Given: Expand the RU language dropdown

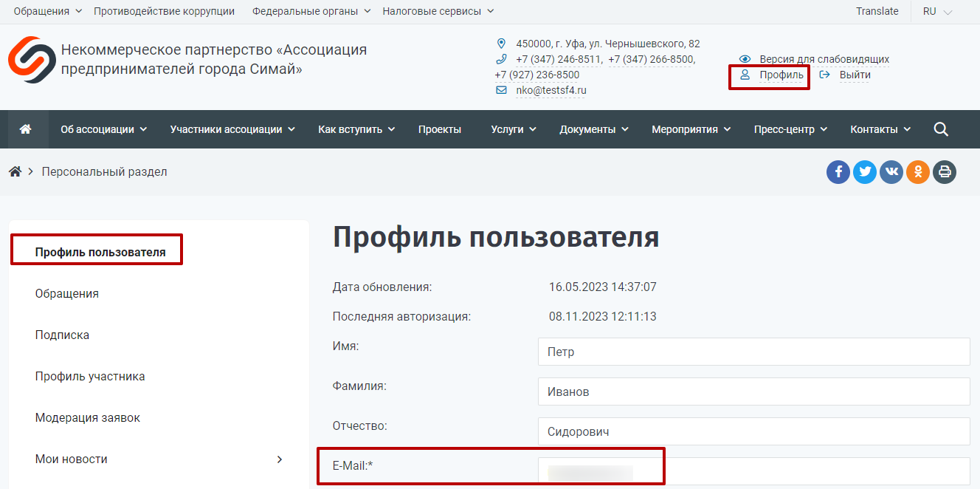Looking at the screenshot, I should pyautogui.click(x=937, y=11).
